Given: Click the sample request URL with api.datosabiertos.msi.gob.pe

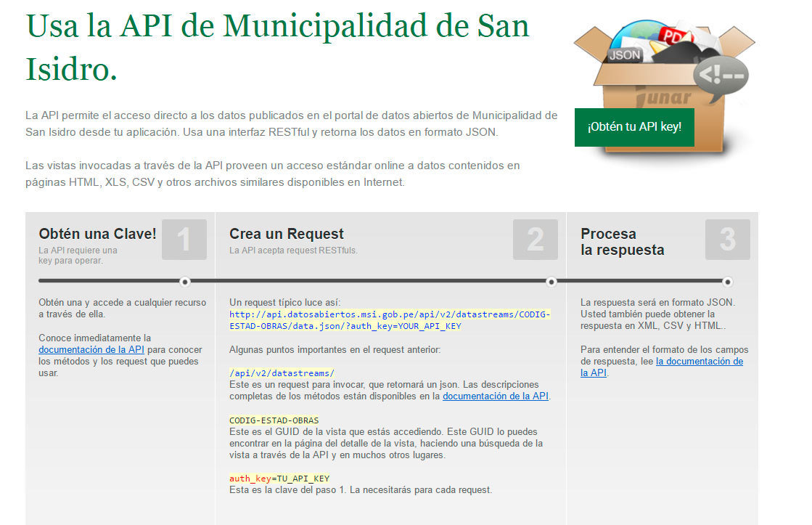Looking at the screenshot, I should click(x=390, y=320).
